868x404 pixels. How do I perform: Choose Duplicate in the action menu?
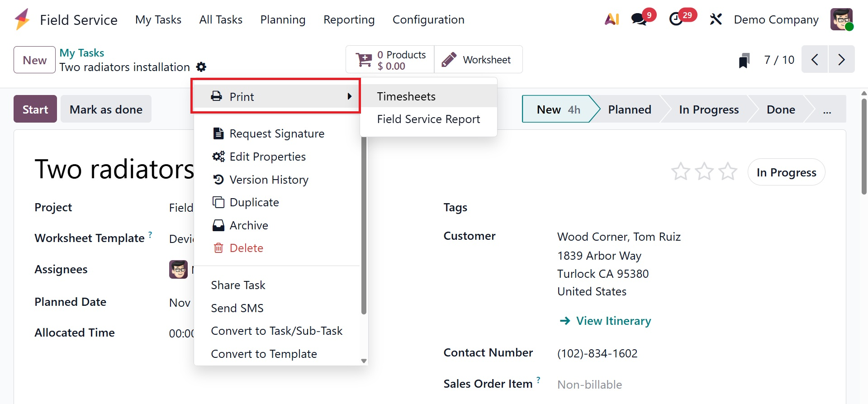pyautogui.click(x=254, y=202)
